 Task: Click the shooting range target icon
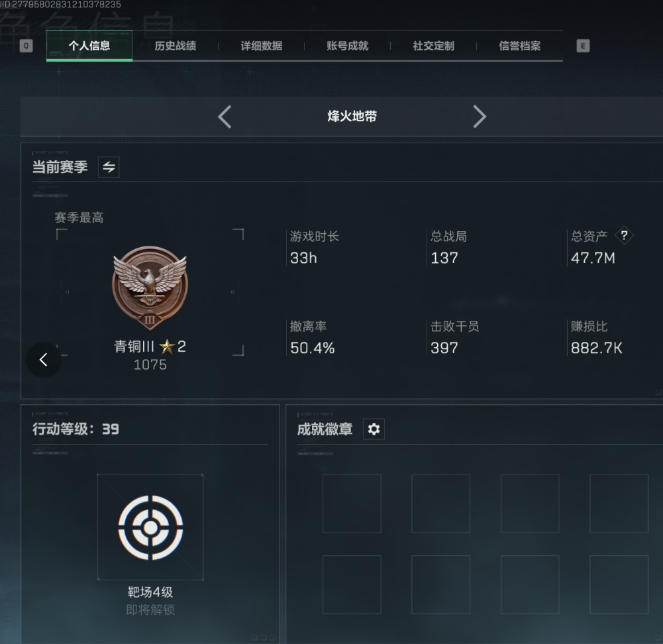pos(150,527)
